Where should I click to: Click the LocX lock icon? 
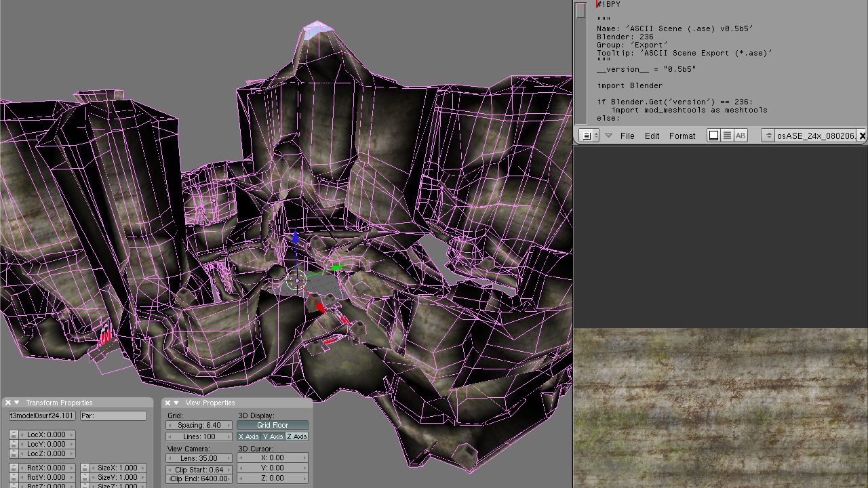(x=14, y=434)
